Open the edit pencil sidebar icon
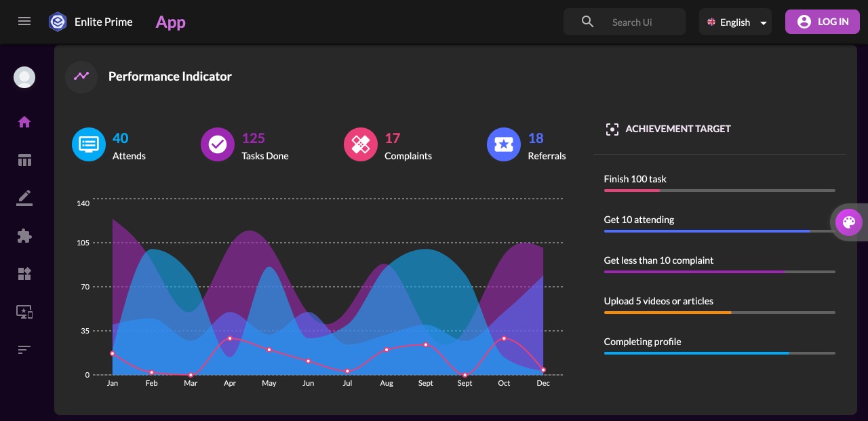This screenshot has width=868, height=421. (x=24, y=198)
